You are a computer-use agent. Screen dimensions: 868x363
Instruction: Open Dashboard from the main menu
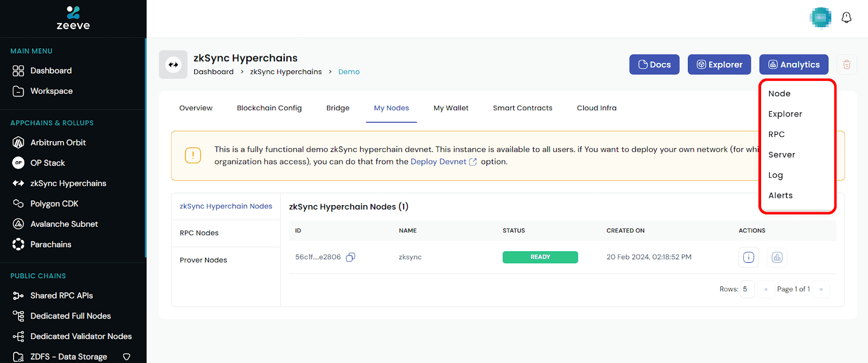click(51, 71)
